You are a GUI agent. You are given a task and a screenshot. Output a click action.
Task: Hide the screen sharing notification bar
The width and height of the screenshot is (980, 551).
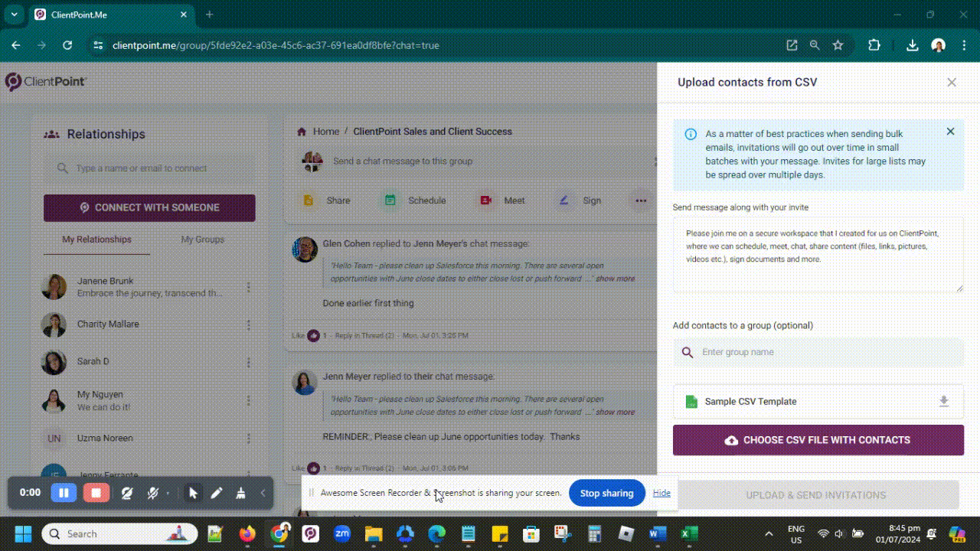point(661,493)
